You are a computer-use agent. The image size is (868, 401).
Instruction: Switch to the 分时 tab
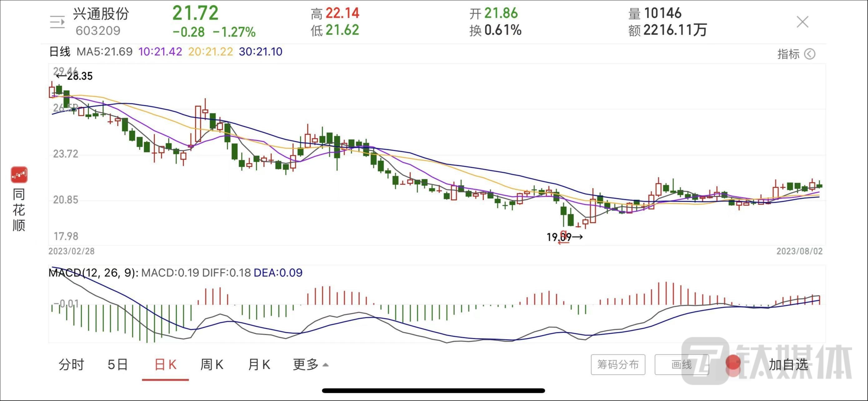[71, 364]
